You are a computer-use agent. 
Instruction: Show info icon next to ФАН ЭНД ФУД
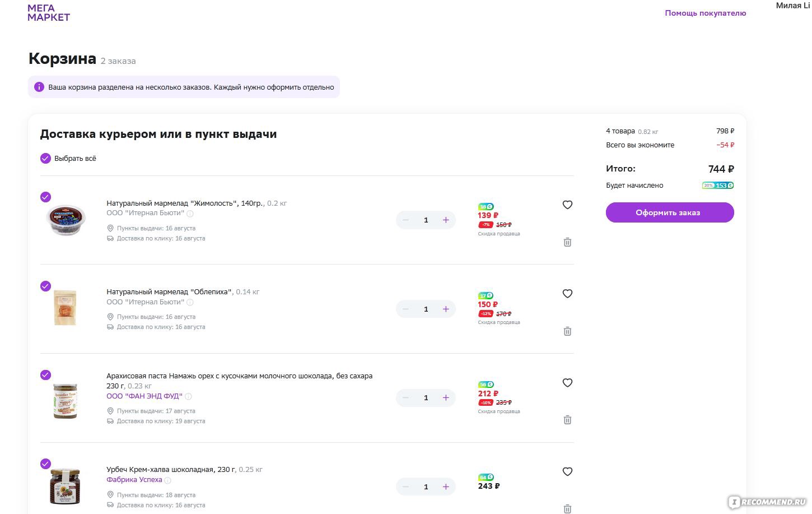(188, 397)
